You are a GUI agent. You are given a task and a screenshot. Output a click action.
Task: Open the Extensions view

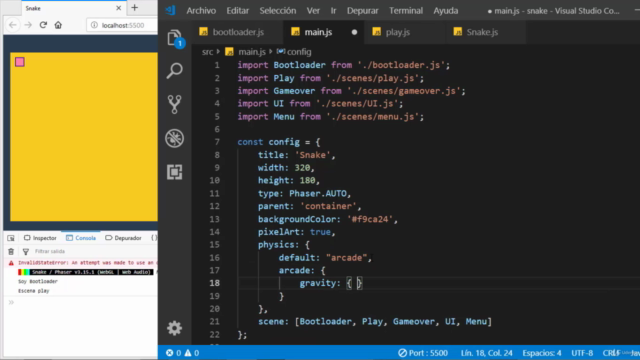point(175,172)
